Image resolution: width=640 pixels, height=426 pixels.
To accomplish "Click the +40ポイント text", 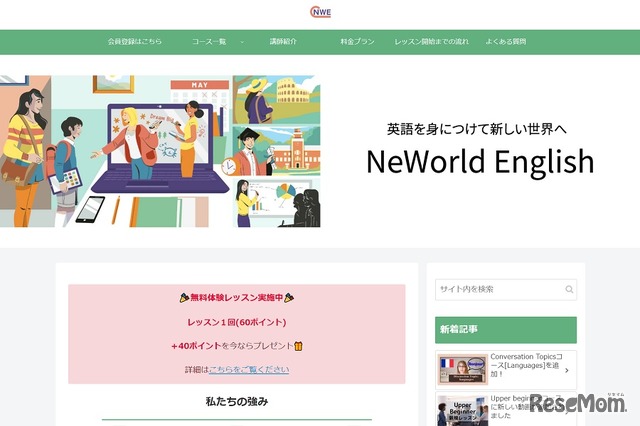I will tap(196, 346).
